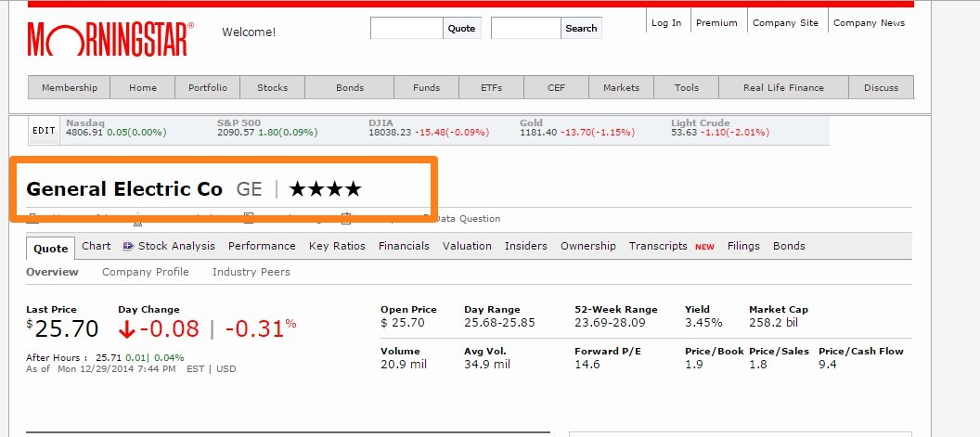Image resolution: width=980 pixels, height=437 pixels.
Task: Click the Volume 20.9 mil value
Action: (x=404, y=364)
